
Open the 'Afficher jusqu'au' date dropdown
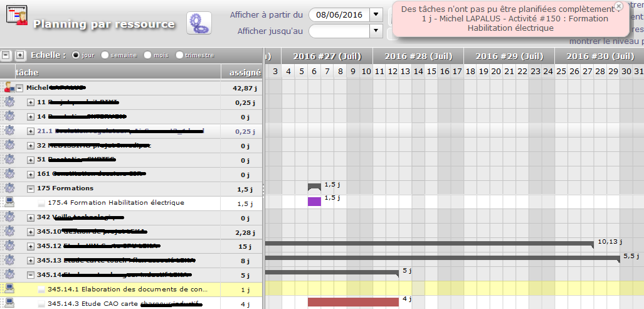376,30
